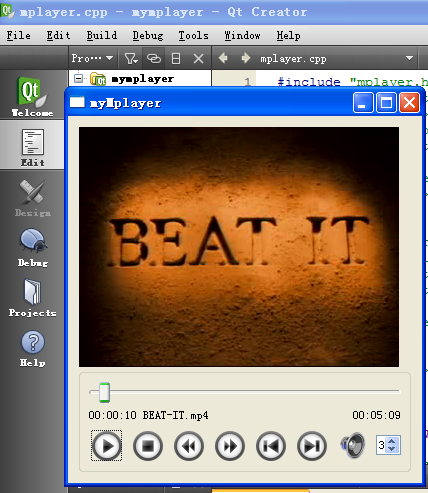428x493 pixels.
Task: Click the Play button in myMplayer
Action: click(x=107, y=446)
